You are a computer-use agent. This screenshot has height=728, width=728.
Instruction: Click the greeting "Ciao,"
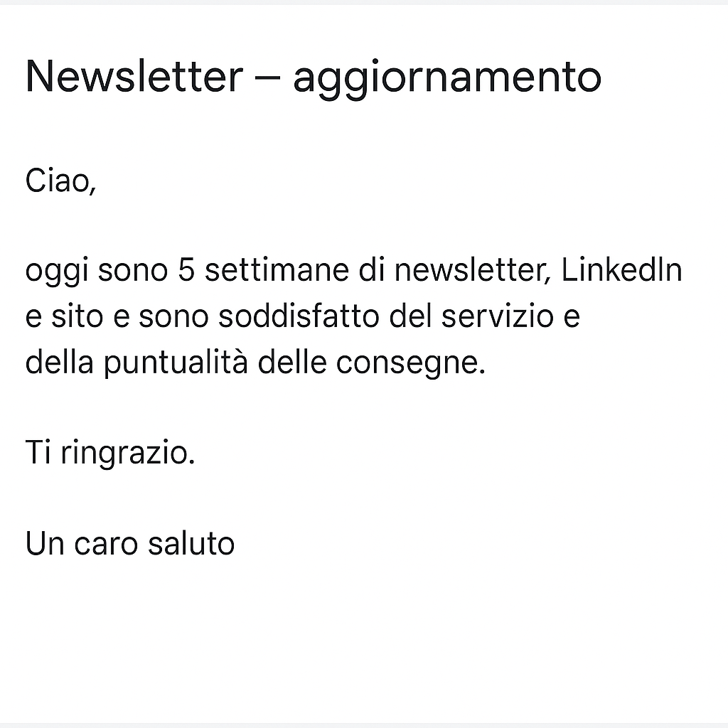pyautogui.click(x=60, y=181)
